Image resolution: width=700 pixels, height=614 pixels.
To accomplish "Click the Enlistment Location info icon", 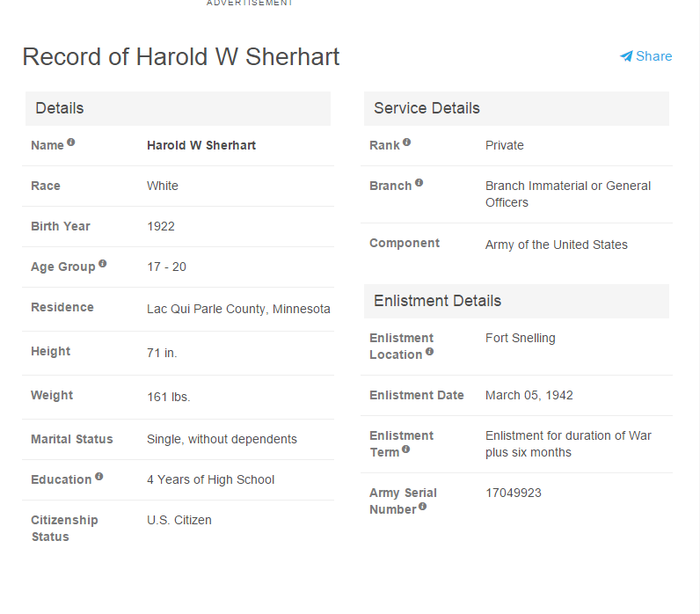I will 429,352.
